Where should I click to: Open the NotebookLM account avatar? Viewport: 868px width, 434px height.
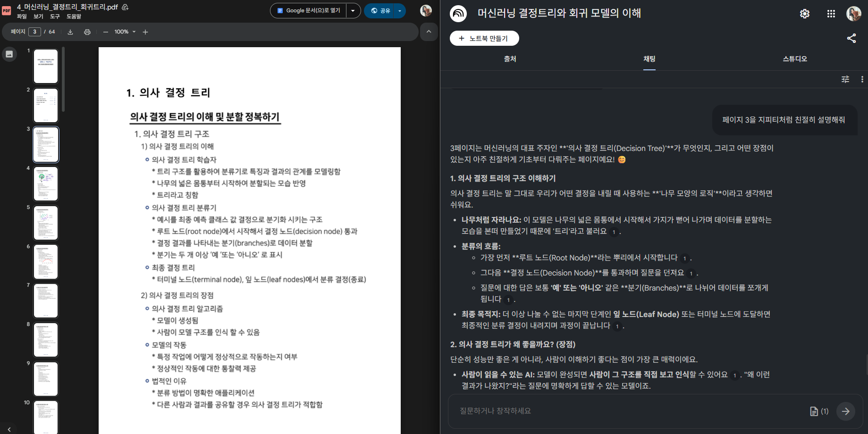(854, 14)
